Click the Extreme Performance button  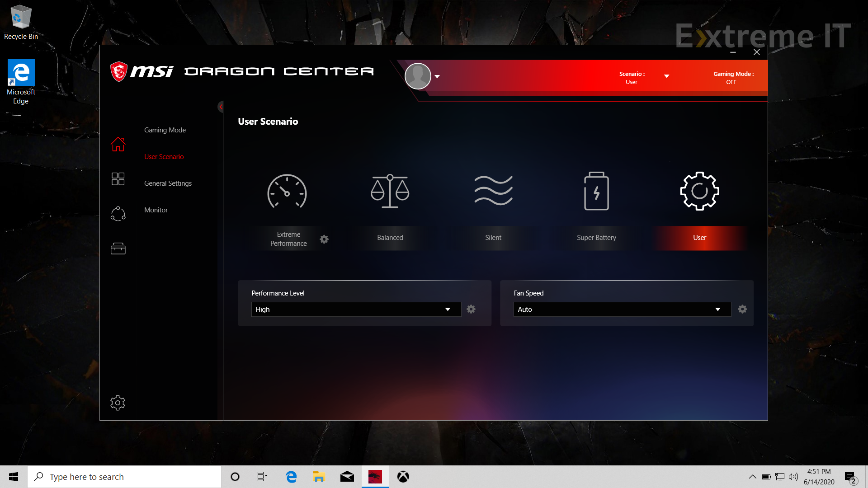point(288,239)
